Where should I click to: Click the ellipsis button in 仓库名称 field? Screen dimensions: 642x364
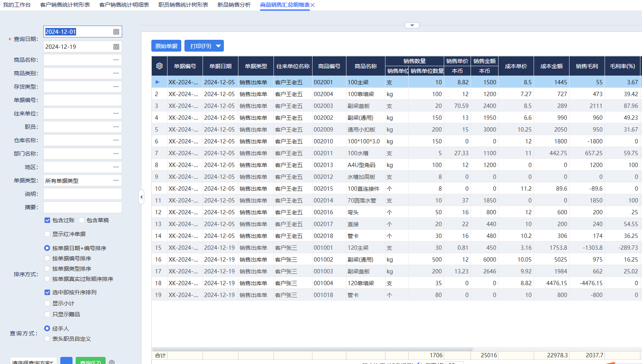tap(116, 140)
